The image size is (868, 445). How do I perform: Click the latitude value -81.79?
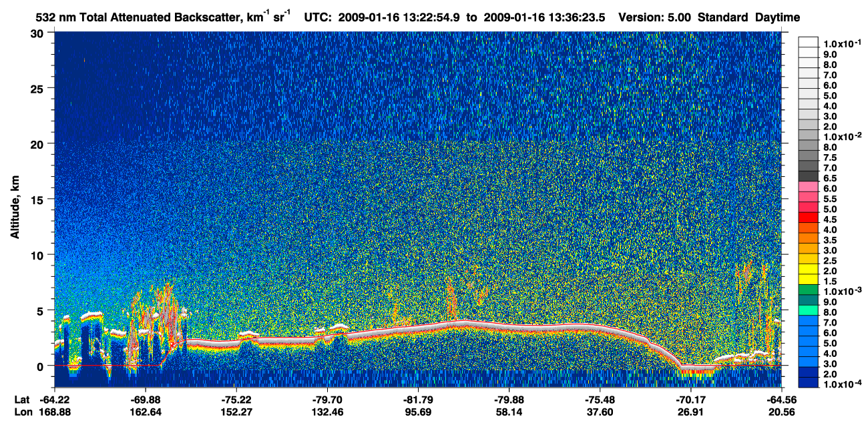click(417, 400)
